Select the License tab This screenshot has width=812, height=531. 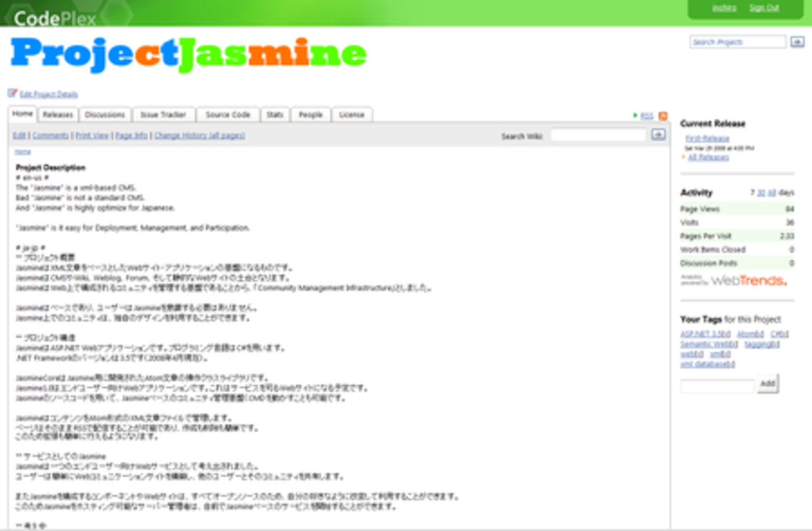[x=352, y=115]
